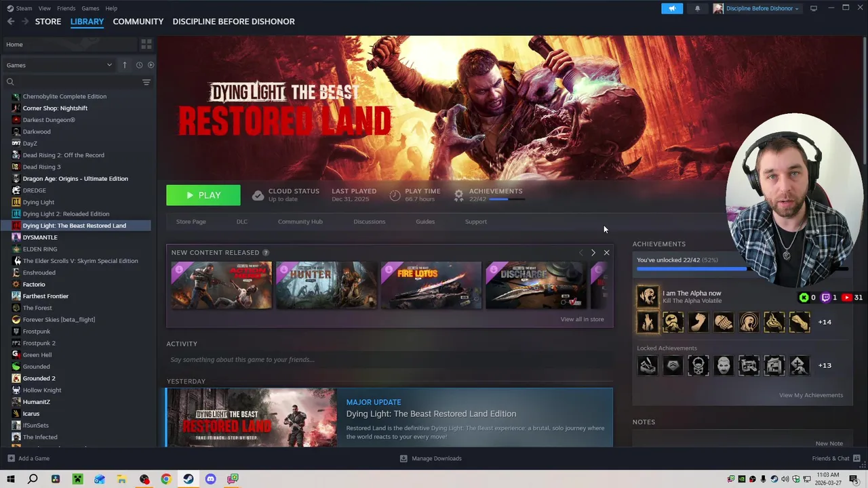This screenshot has width=868, height=488.
Task: Click the locked bearded face achievement icon
Action: click(724, 365)
